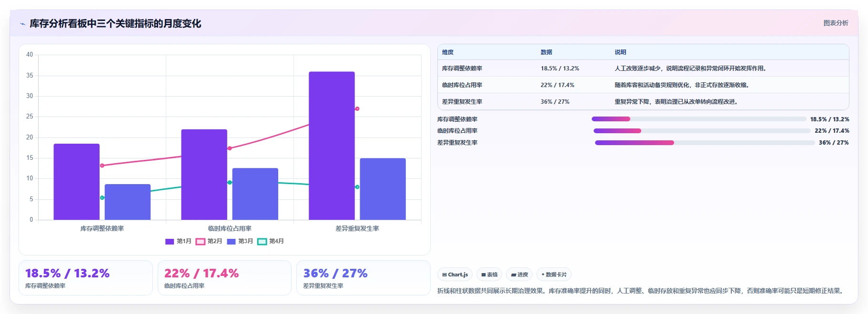Select 库存调整依赖率 in the table's first column
The width and height of the screenshot is (868, 314).
462,69
